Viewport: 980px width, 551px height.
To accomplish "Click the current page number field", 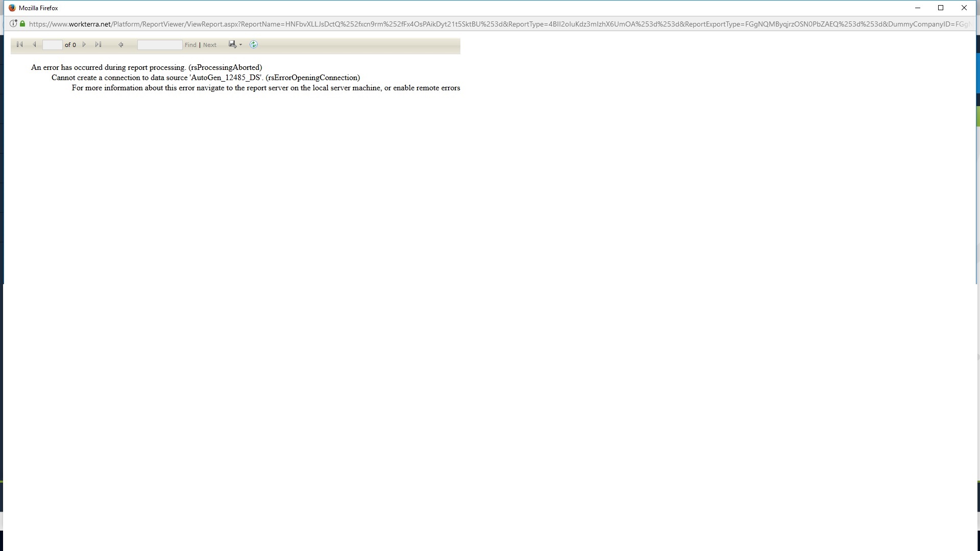I will pyautogui.click(x=52, y=45).
